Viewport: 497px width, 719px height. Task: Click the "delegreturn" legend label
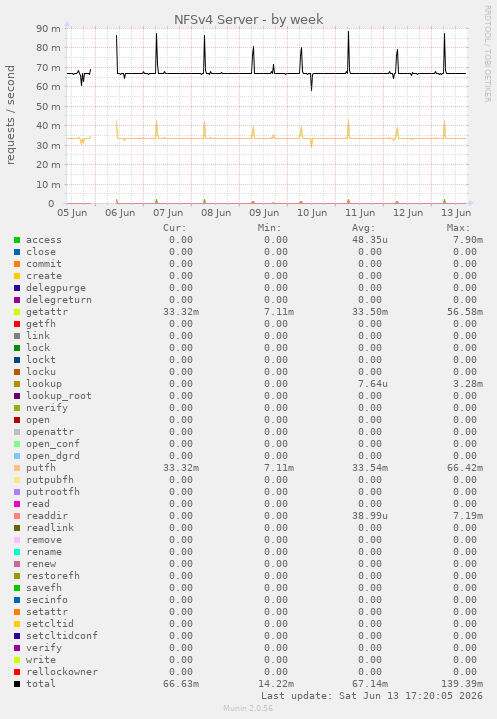pyautogui.click(x=59, y=300)
